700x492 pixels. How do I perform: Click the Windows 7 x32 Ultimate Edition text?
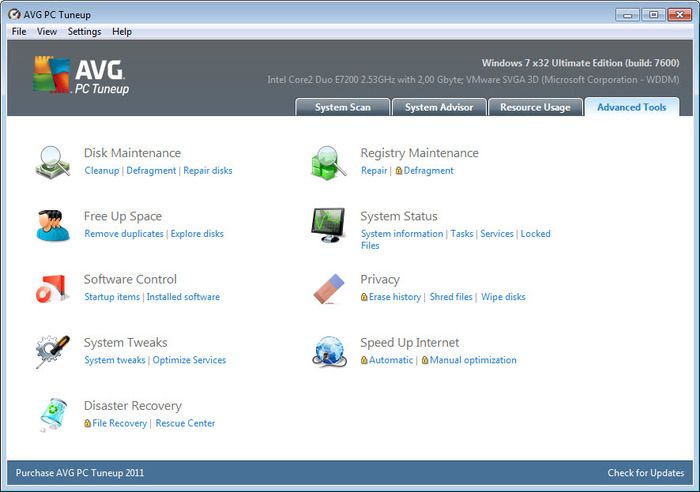(x=580, y=63)
